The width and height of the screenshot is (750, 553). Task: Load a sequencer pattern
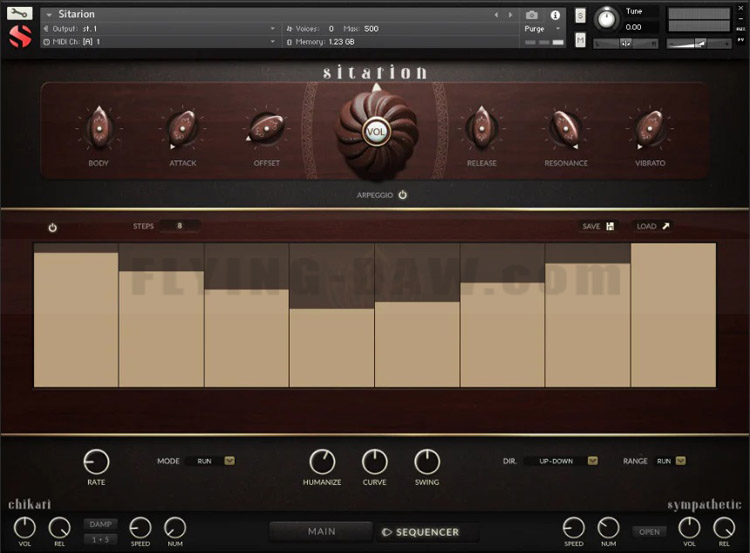[653, 226]
